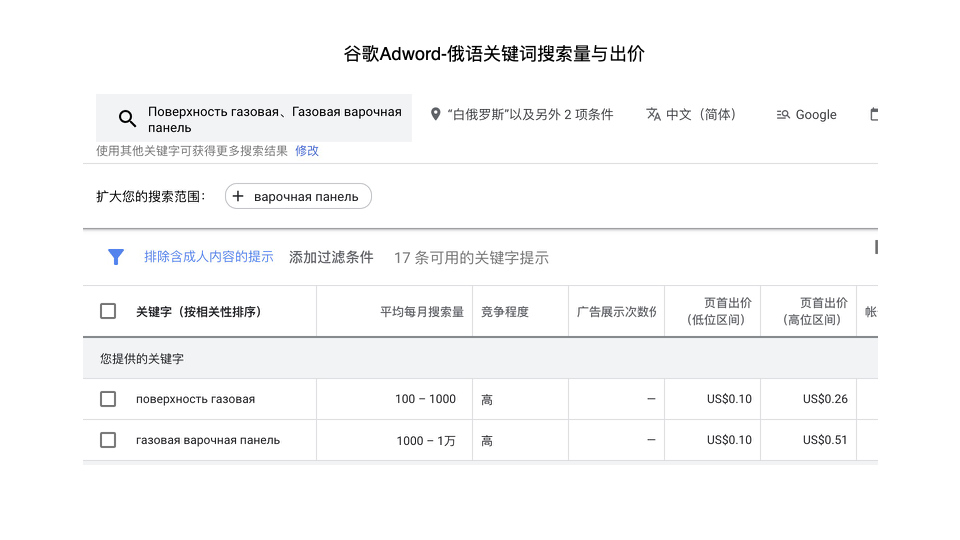Click the blue filter funnel icon

116,257
